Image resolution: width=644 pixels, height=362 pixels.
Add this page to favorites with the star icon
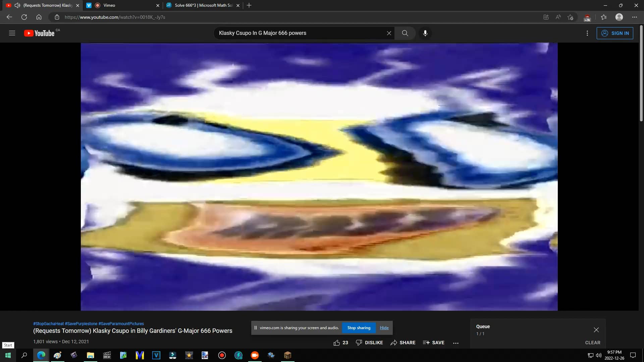tap(570, 17)
